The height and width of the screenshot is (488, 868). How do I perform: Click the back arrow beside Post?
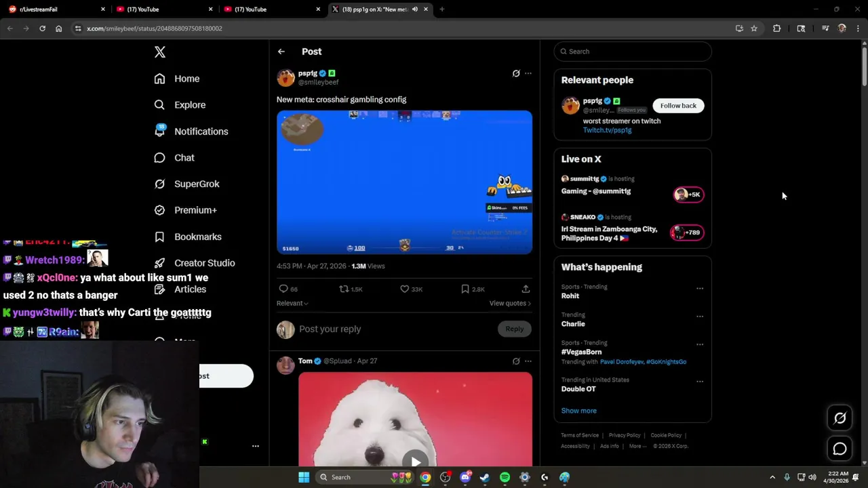point(281,52)
